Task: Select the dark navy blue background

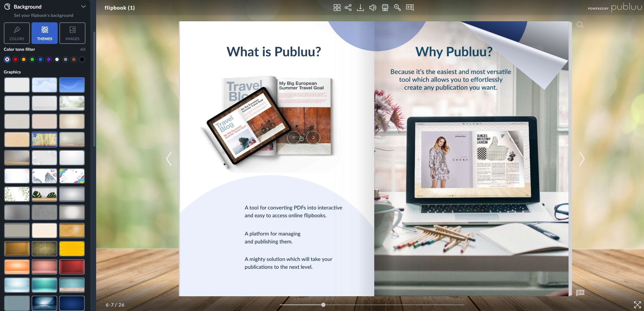Action: (72, 303)
